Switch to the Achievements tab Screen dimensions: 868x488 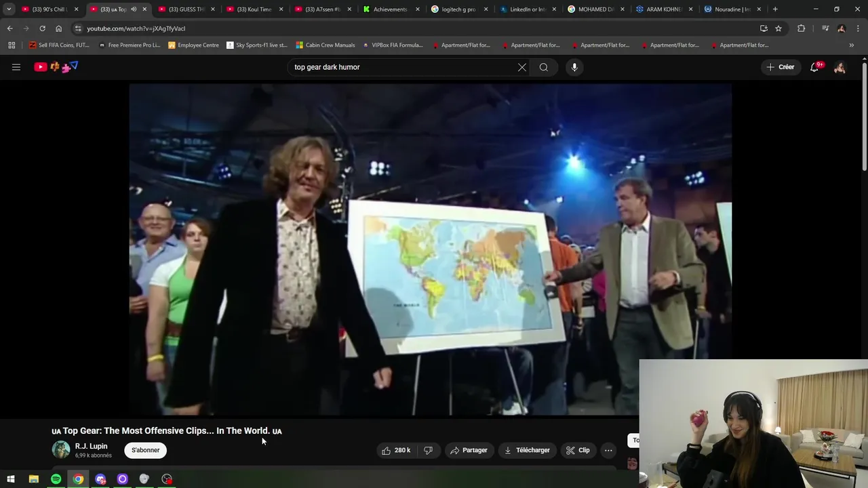(x=390, y=9)
